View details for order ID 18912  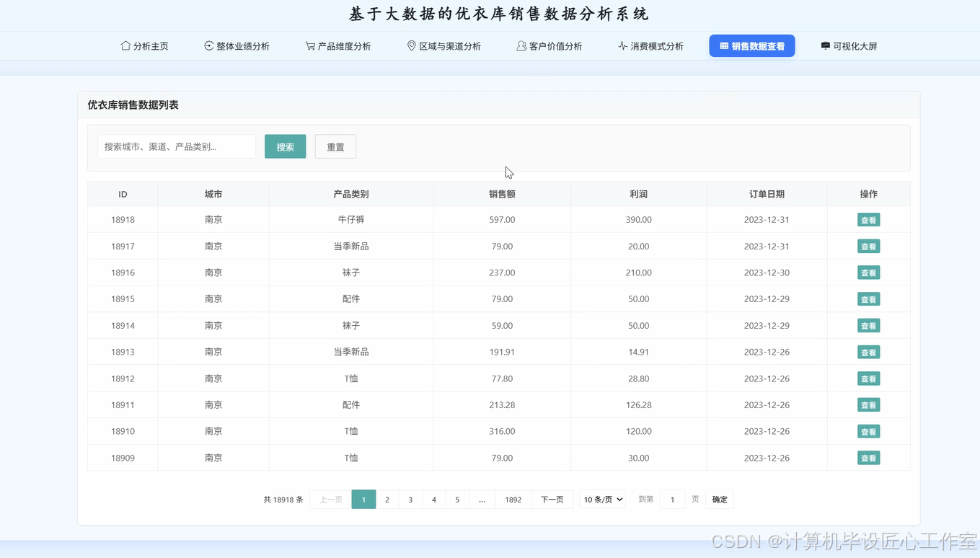[x=868, y=378]
